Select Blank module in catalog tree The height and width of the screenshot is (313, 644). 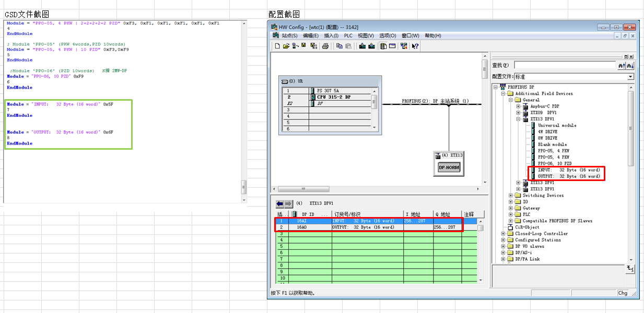[x=552, y=145]
